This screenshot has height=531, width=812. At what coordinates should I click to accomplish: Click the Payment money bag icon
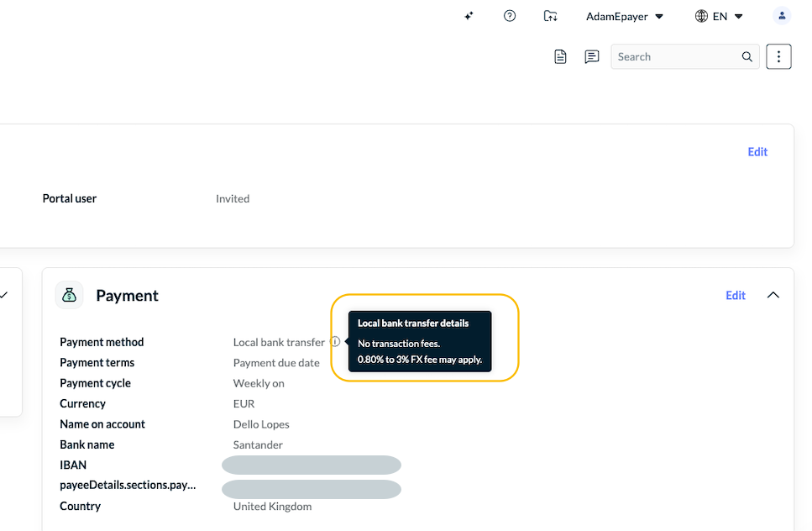pos(70,295)
